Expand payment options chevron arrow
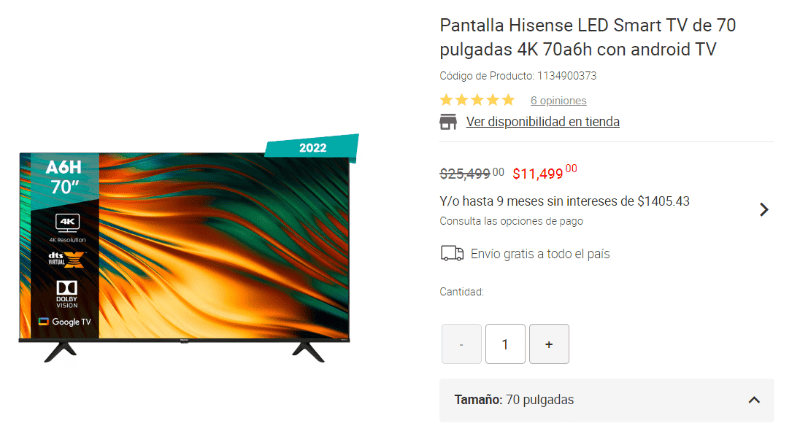The width and height of the screenshot is (800, 426). (x=764, y=210)
